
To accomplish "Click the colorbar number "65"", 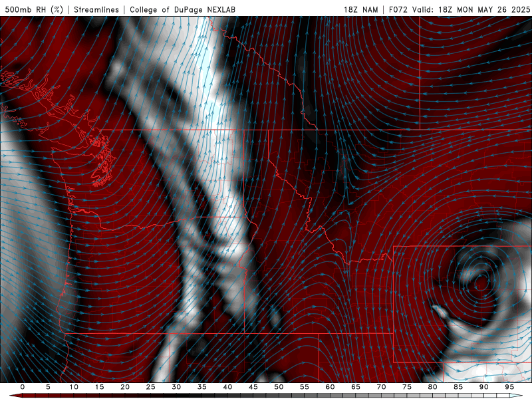I will (x=356, y=387).
